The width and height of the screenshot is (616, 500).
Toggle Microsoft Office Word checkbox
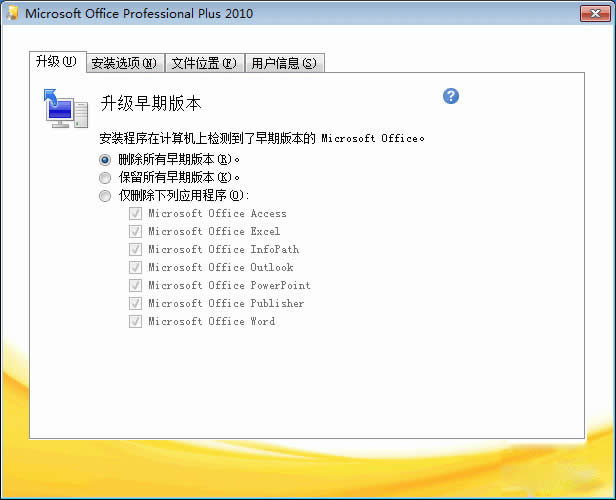coord(135,321)
